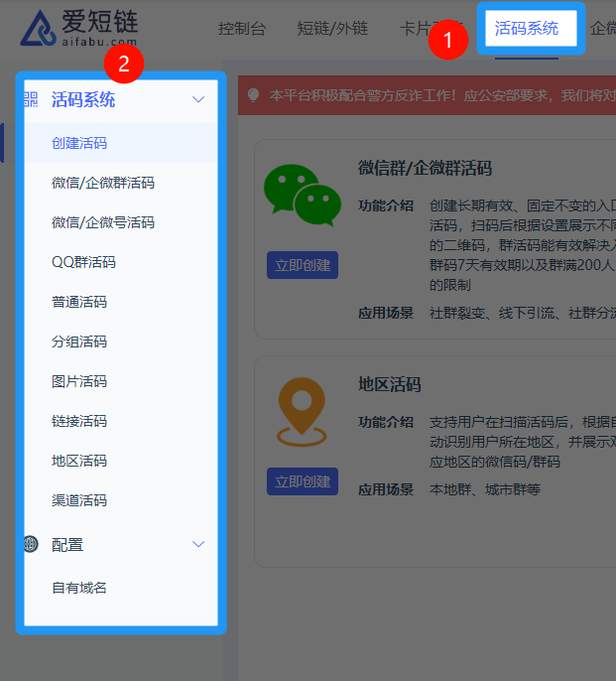This screenshot has height=681, width=616.
Task: Open the 控制台 top navigation tab
Action: click(x=242, y=29)
